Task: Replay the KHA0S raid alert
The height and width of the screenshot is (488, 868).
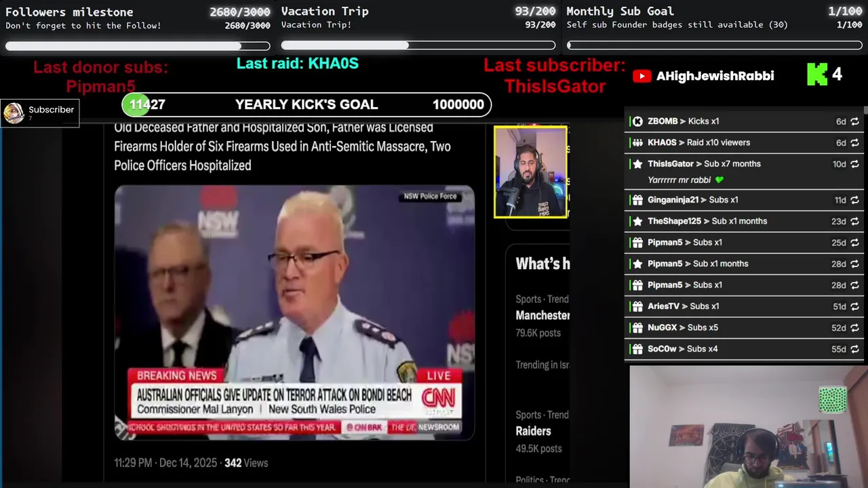Action: coord(854,143)
